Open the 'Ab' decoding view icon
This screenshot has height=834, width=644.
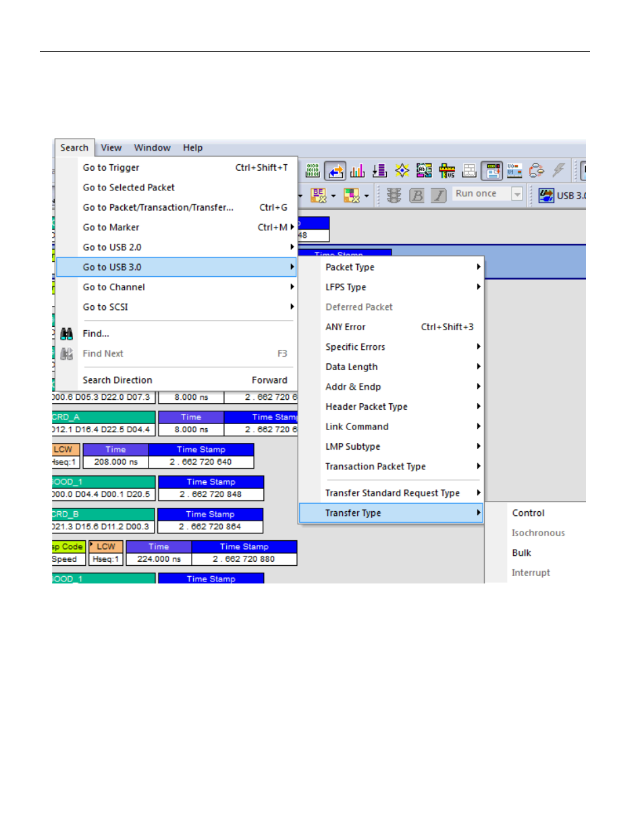coord(424,170)
